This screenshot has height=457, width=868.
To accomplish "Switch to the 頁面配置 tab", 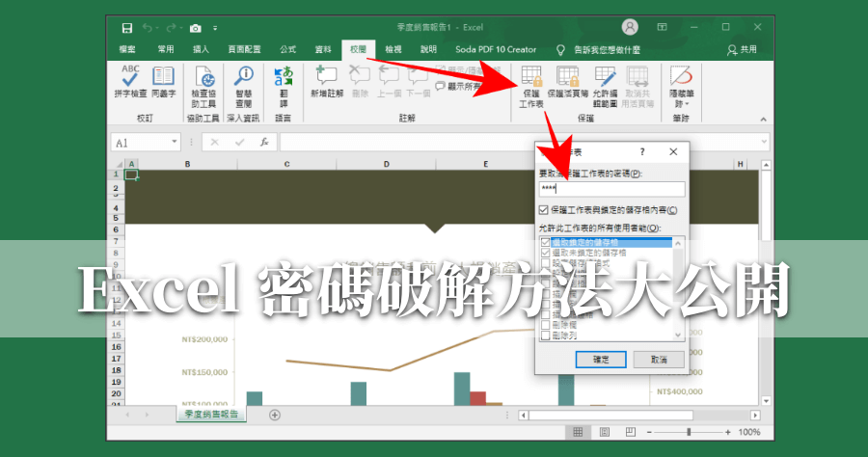I will (x=244, y=50).
